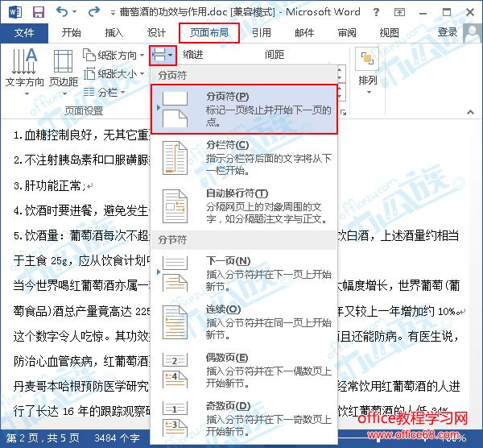
Task: Switch to the 开始 tab
Action: (71, 33)
